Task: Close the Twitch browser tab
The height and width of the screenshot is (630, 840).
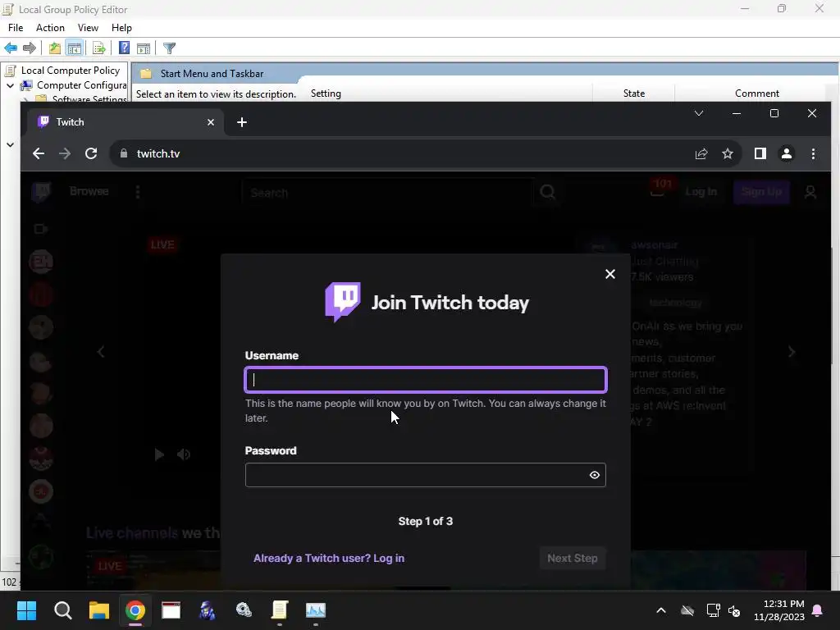Action: [211, 122]
